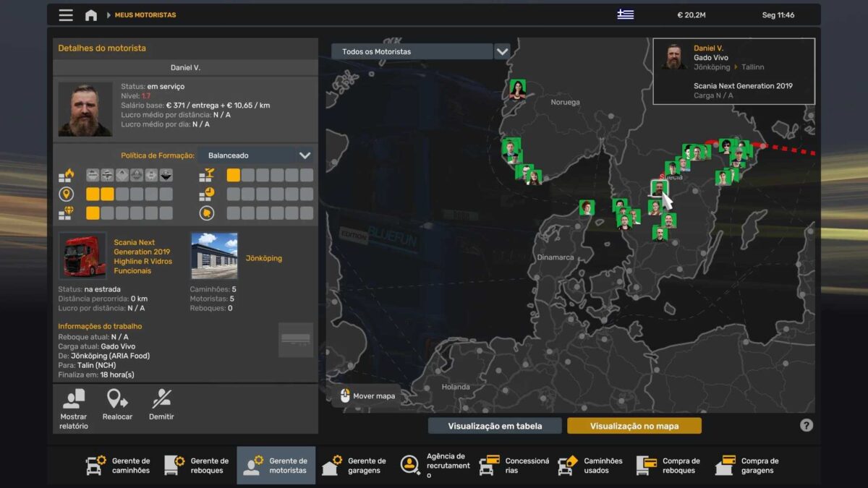The width and height of the screenshot is (868, 488).
Task: Switch to Visualização no mapa
Action: tap(634, 426)
